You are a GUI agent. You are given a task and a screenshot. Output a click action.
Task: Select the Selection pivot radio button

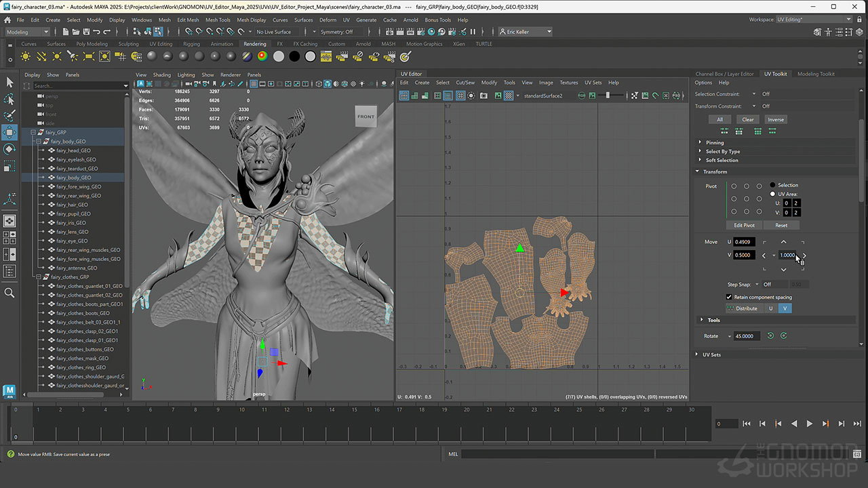pyautogui.click(x=772, y=185)
